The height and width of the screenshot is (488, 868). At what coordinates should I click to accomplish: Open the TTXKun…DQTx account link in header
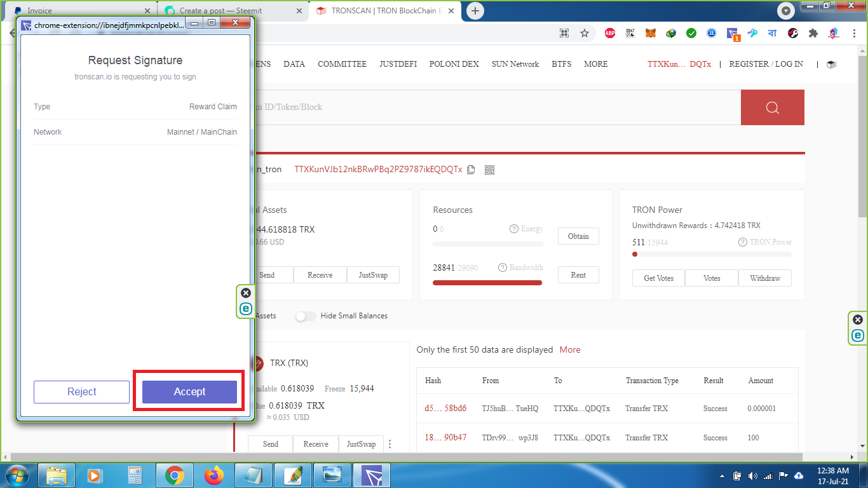[679, 64]
